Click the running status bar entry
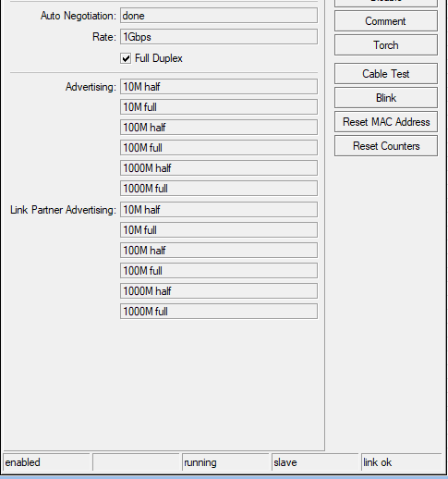This screenshot has height=479, width=448. coord(225,462)
